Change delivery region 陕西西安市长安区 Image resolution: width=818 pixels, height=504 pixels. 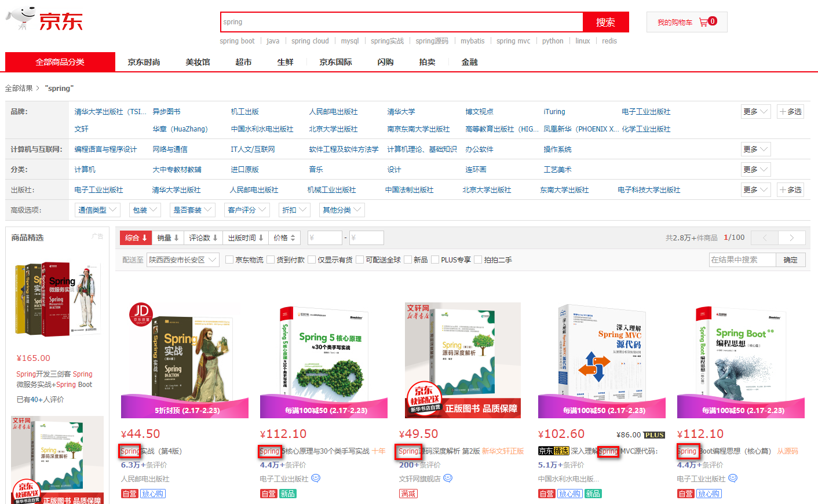[183, 260]
